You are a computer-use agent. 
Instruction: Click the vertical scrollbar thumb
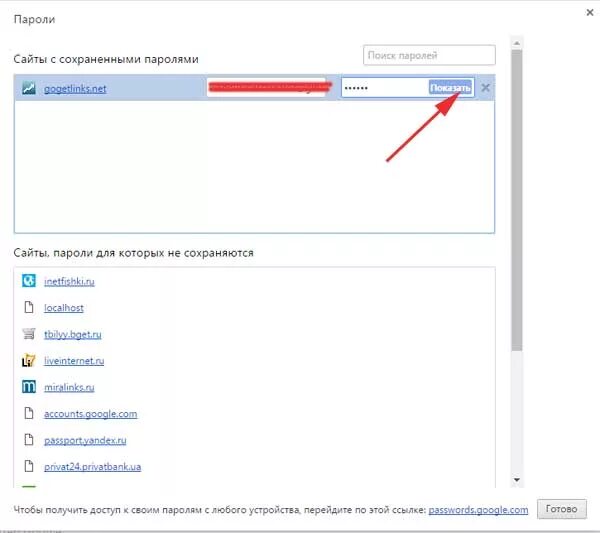point(517,200)
